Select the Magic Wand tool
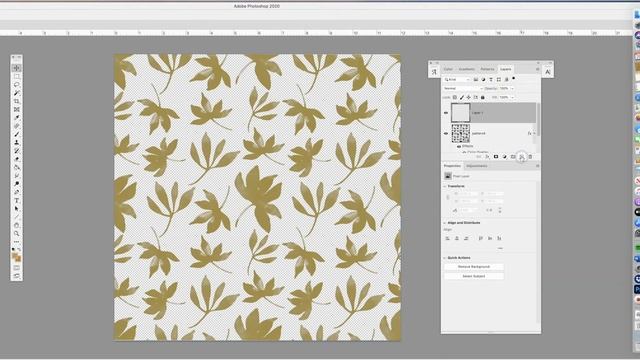This screenshot has height=360, width=640. click(17, 93)
